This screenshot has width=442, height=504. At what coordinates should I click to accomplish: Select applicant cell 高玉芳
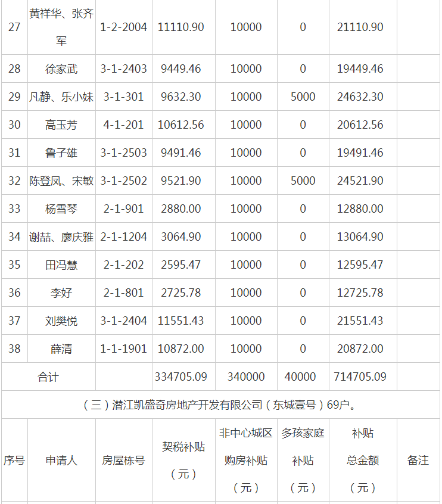(61, 125)
